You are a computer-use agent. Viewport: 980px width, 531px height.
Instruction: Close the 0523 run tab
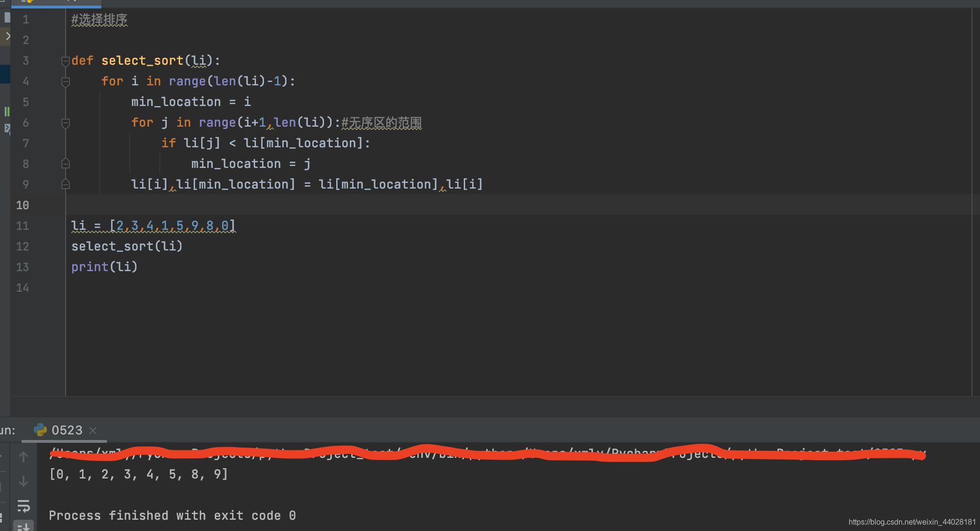click(x=93, y=431)
